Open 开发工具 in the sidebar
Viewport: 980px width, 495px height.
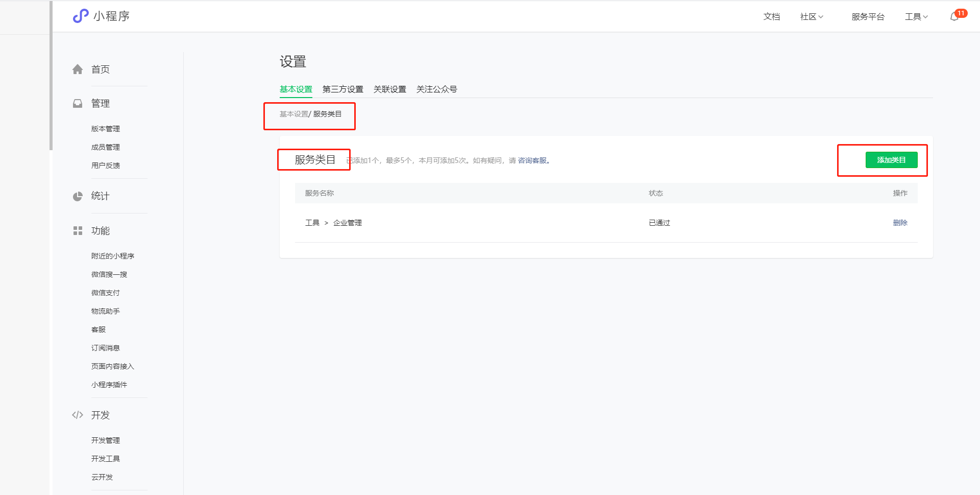[x=105, y=459]
